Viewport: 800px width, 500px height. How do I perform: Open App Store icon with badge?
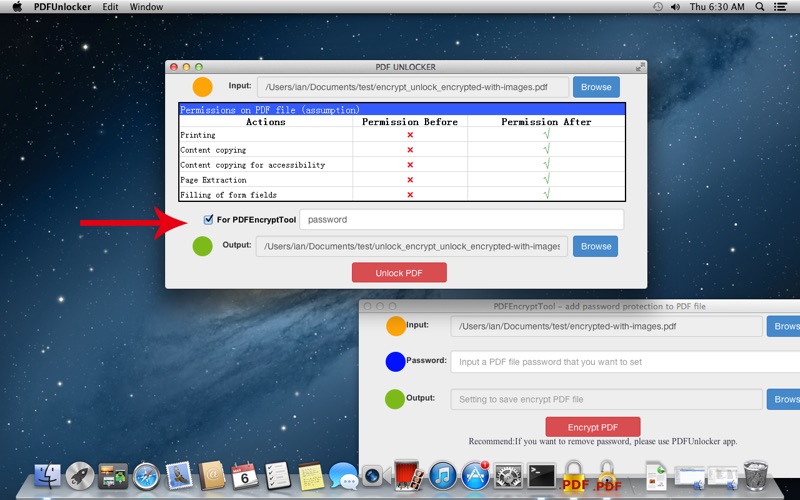pyautogui.click(x=476, y=476)
